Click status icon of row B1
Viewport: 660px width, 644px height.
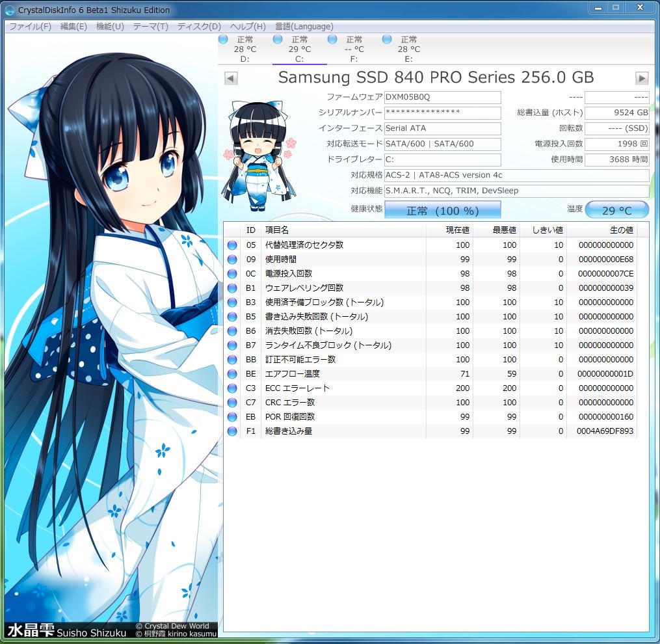pyautogui.click(x=232, y=288)
